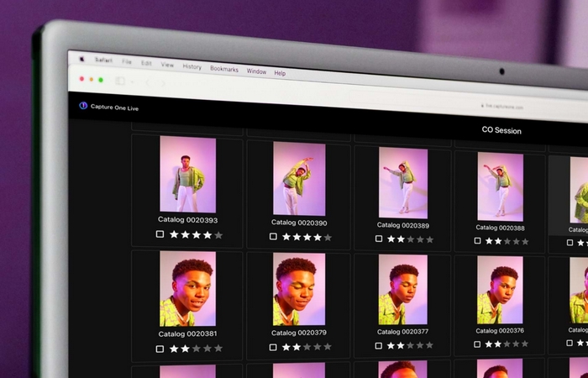The image size is (588, 378).
Task: Open thumbnail of Catalog 0020377
Action: click(x=403, y=290)
